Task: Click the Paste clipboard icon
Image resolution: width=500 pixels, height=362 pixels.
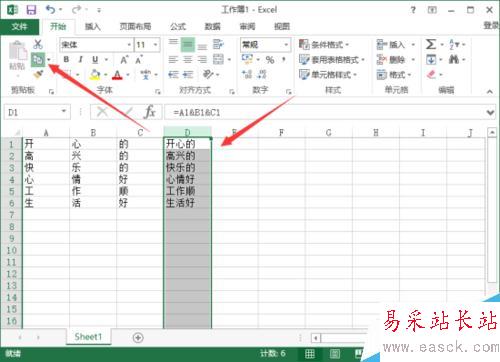Action: click(x=17, y=52)
